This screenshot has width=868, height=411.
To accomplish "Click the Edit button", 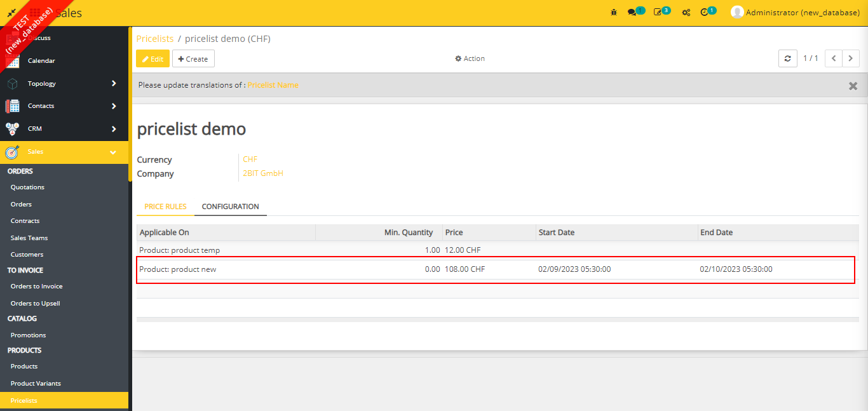I will (153, 59).
